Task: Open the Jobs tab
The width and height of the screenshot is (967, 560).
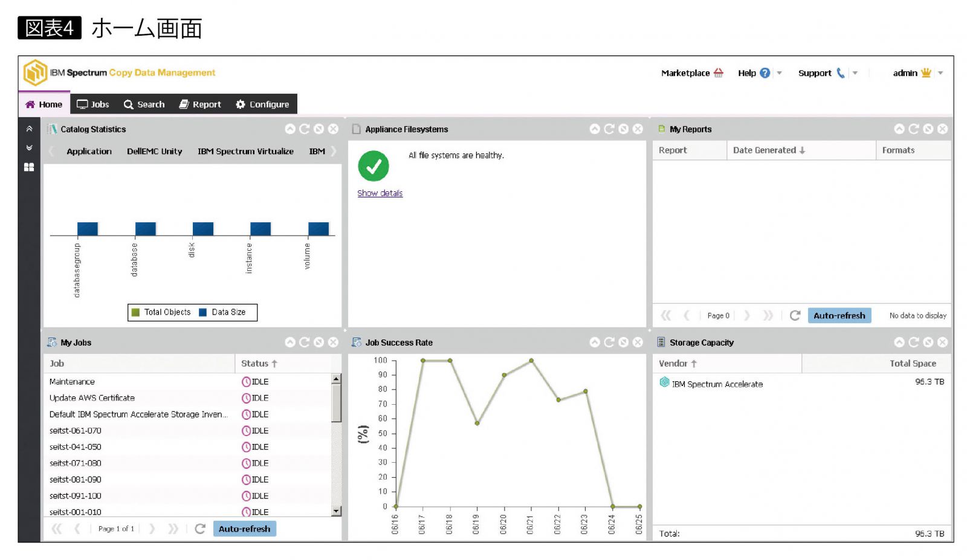Action: (x=93, y=105)
